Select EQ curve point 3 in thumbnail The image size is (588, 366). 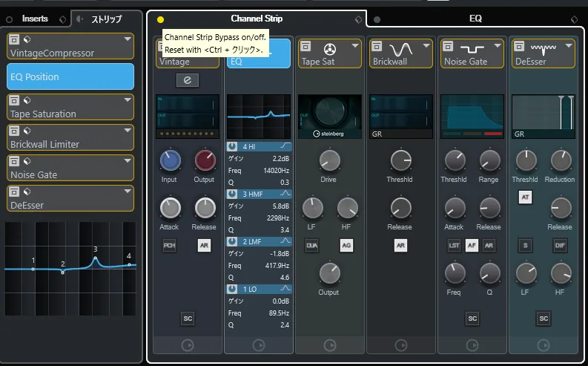(x=95, y=258)
